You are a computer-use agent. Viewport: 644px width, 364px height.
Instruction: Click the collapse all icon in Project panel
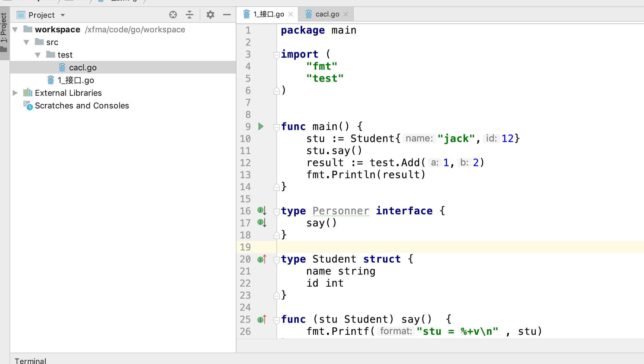[190, 15]
